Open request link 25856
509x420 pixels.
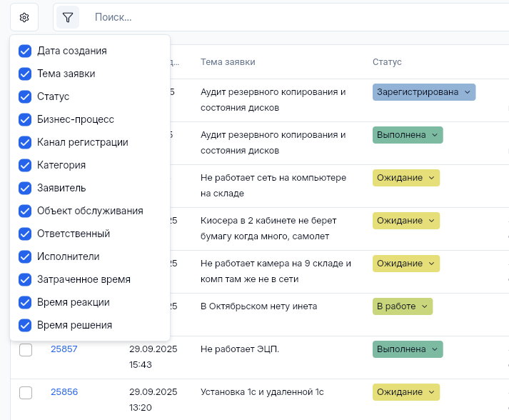(x=64, y=392)
